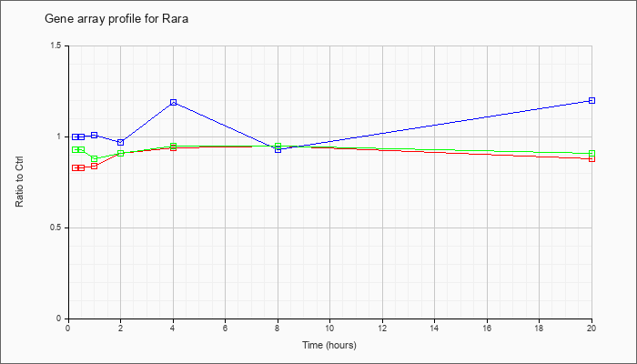Click the green data point at 1 hour
637x364 pixels.
pyautogui.click(x=95, y=159)
